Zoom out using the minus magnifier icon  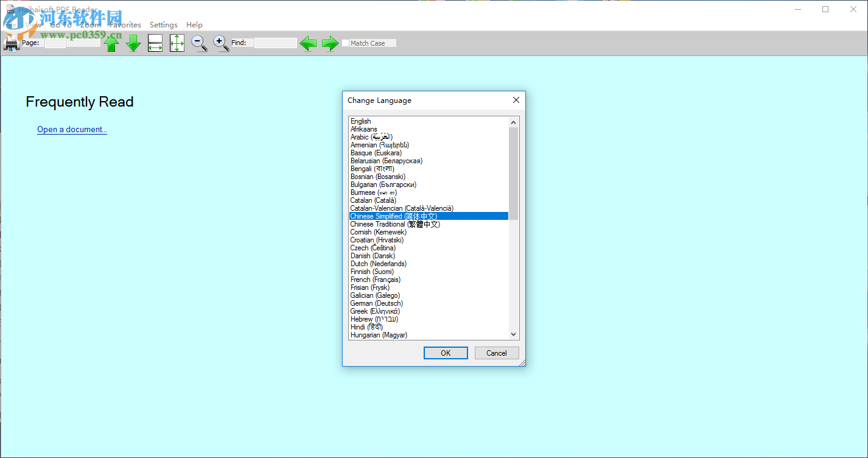[x=198, y=43]
